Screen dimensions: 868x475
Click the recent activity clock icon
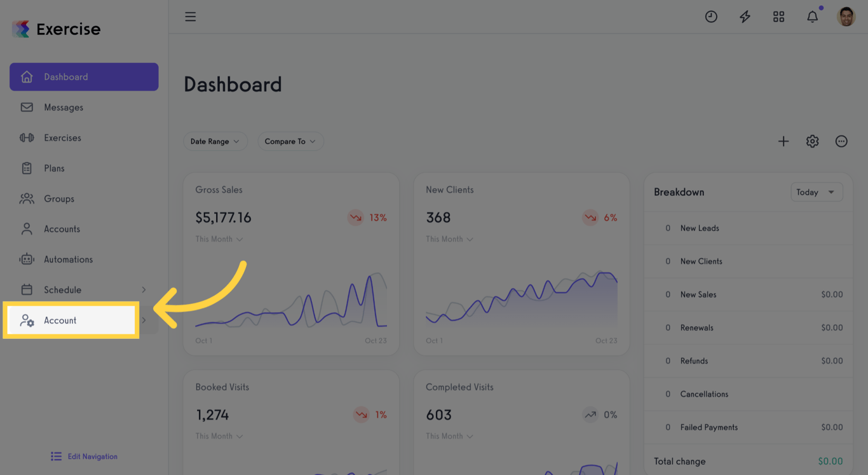coord(711,16)
